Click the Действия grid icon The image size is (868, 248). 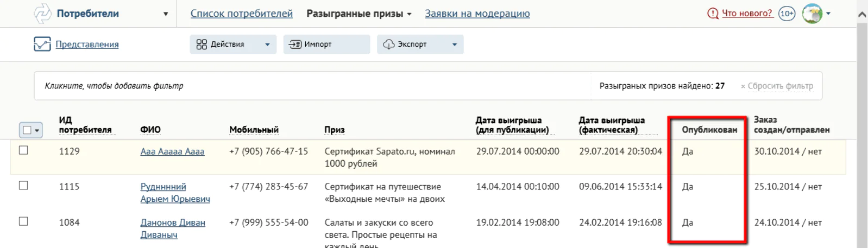(202, 44)
